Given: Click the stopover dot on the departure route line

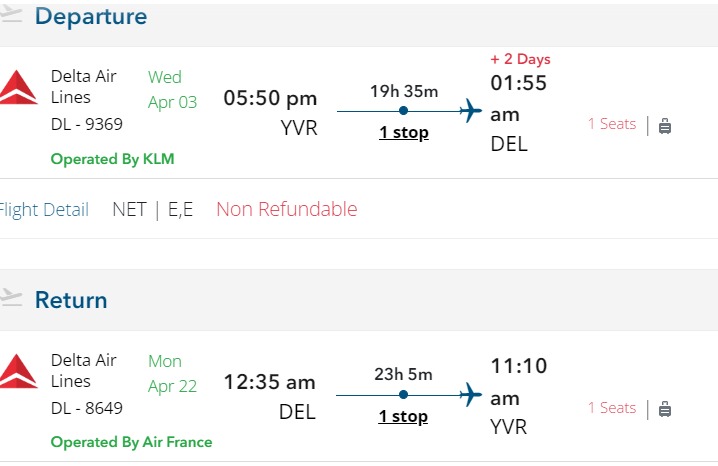Looking at the screenshot, I should [x=403, y=111].
